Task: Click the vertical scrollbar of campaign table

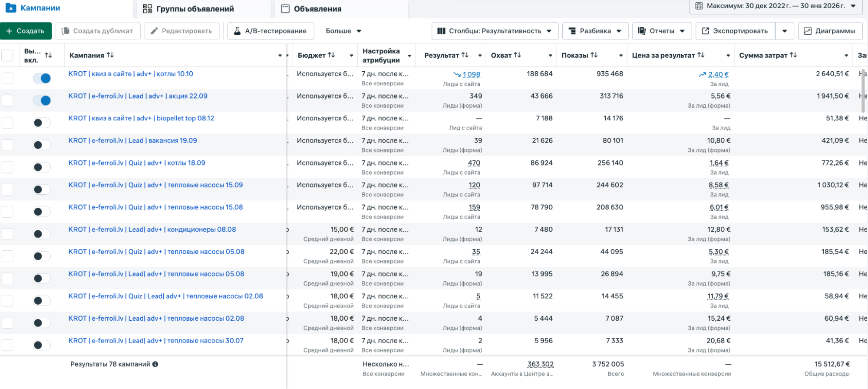Action: [863, 91]
